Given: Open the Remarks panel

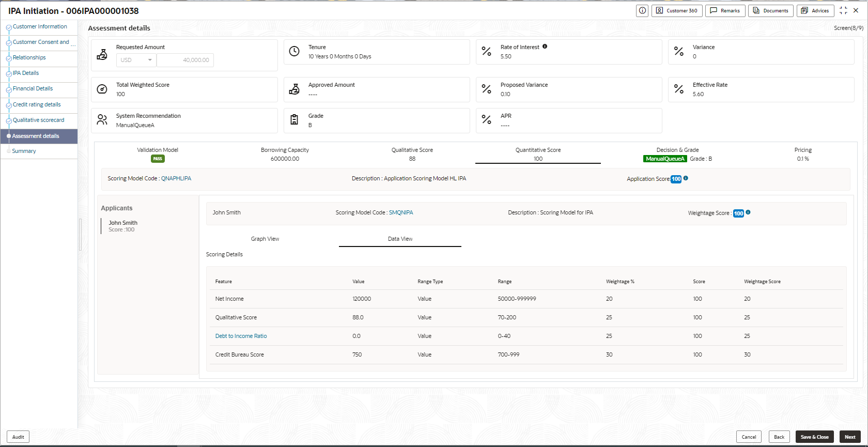Looking at the screenshot, I should tap(725, 10).
